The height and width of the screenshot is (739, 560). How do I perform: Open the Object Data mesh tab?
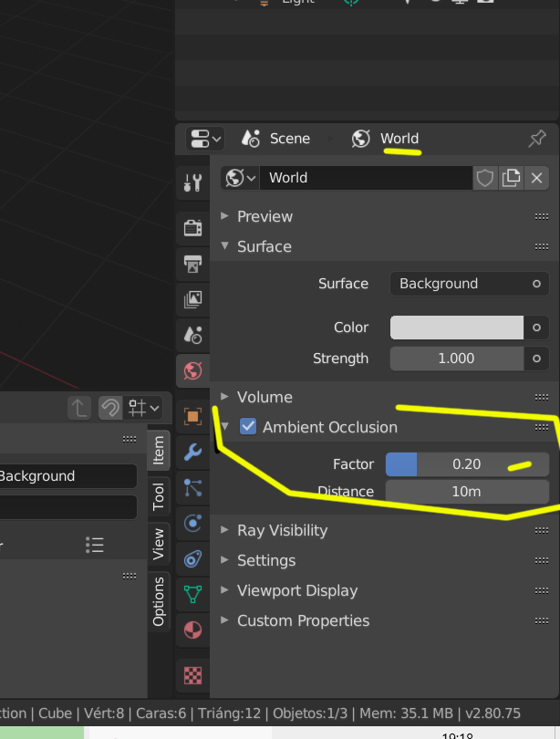(x=192, y=594)
